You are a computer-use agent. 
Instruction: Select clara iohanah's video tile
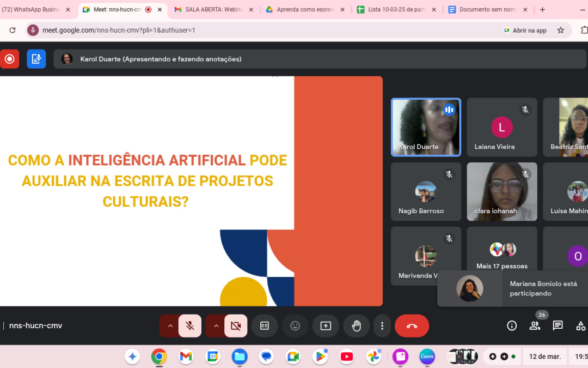502,191
